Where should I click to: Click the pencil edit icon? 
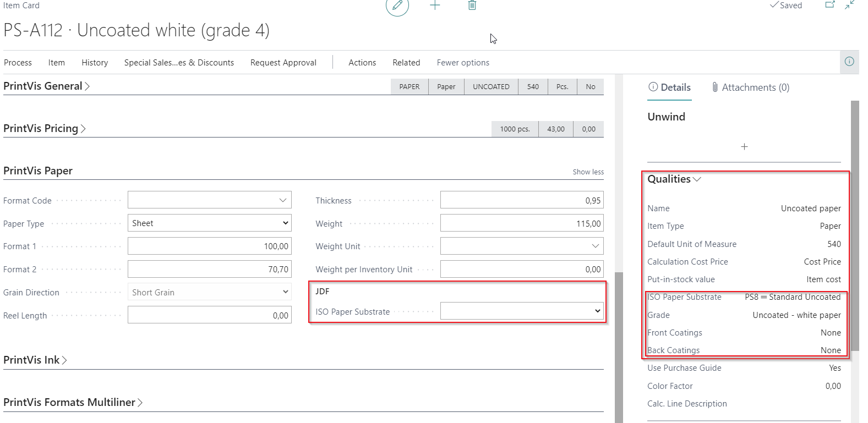pos(397,6)
